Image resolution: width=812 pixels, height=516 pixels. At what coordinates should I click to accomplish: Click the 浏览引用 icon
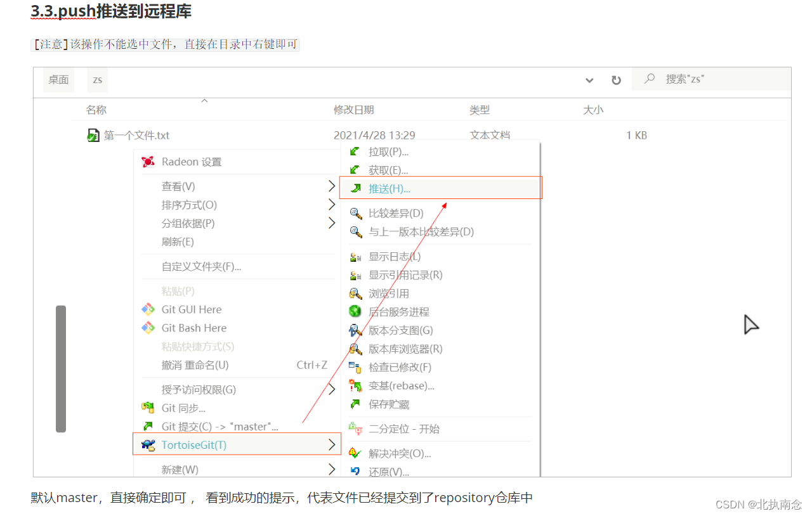click(x=355, y=293)
